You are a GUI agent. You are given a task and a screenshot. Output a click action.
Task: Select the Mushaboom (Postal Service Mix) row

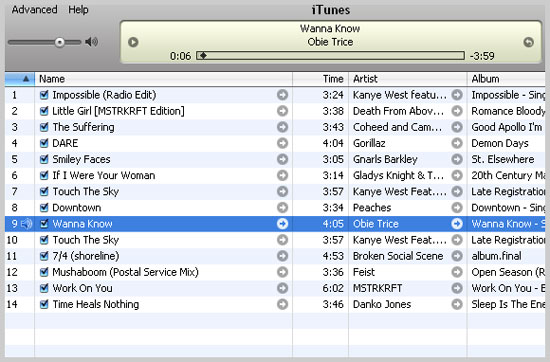click(x=275, y=272)
